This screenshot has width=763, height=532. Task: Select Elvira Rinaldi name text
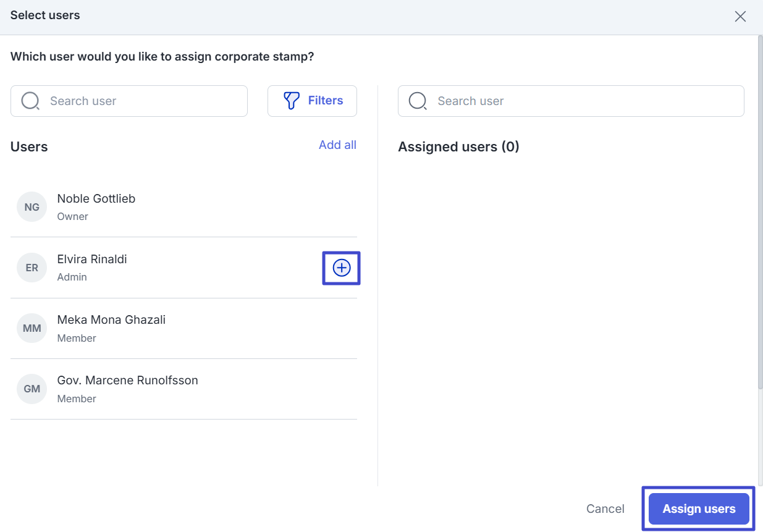92,259
